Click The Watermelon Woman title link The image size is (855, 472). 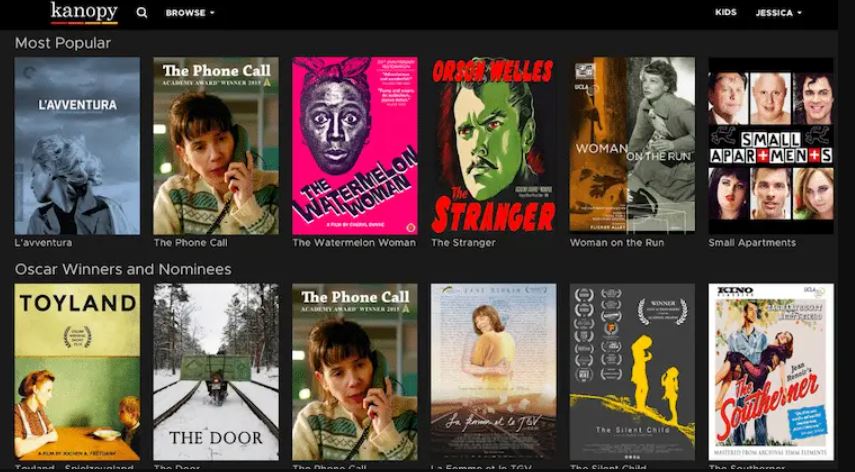coord(354,243)
